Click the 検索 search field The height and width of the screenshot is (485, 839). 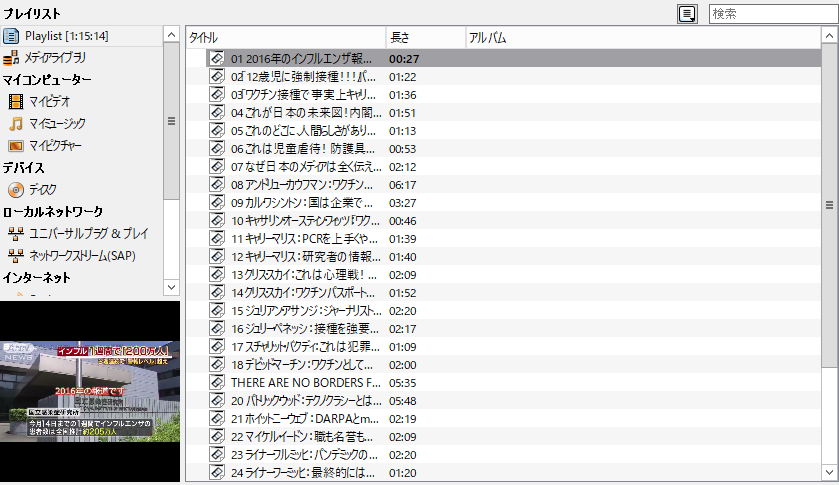[x=772, y=13]
